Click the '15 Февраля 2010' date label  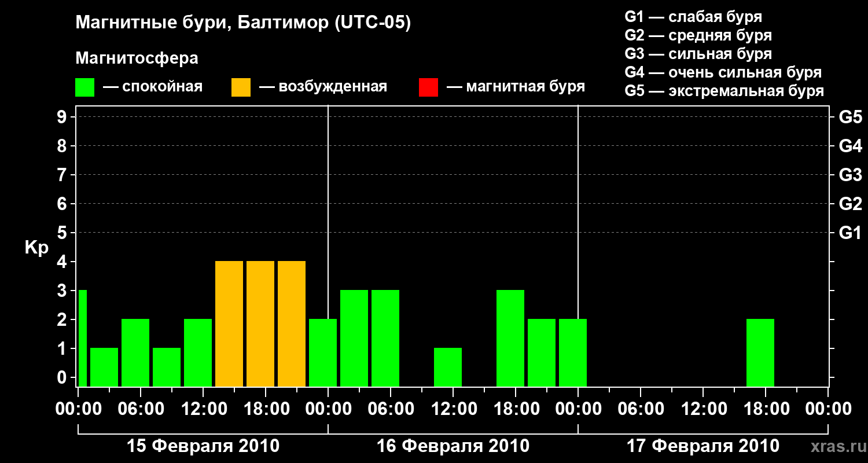click(203, 446)
